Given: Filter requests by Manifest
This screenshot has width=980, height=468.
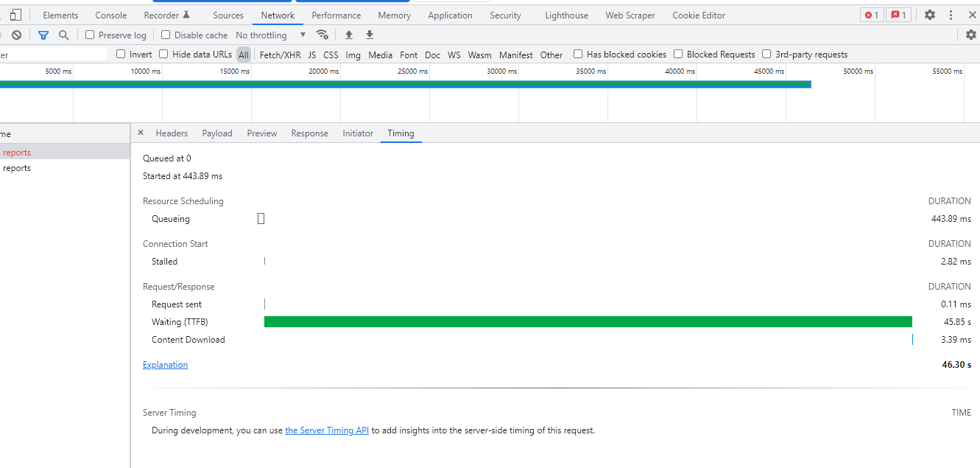Looking at the screenshot, I should point(516,55).
